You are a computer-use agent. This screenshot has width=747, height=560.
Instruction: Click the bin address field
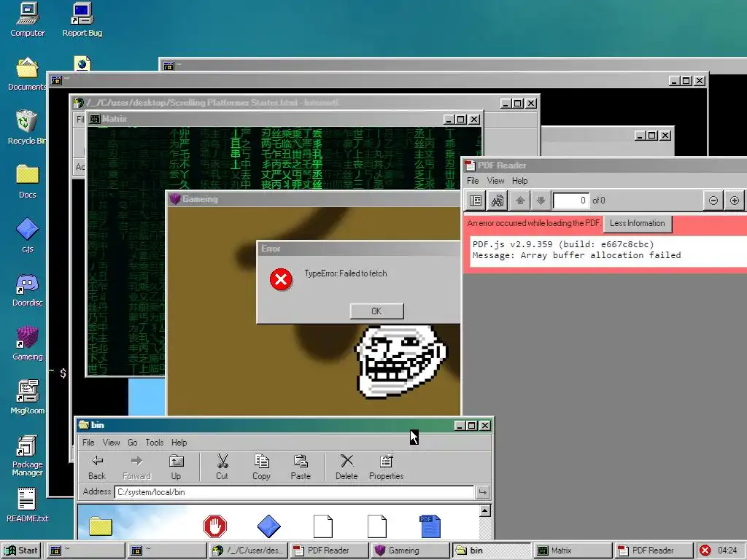pyautogui.click(x=294, y=492)
